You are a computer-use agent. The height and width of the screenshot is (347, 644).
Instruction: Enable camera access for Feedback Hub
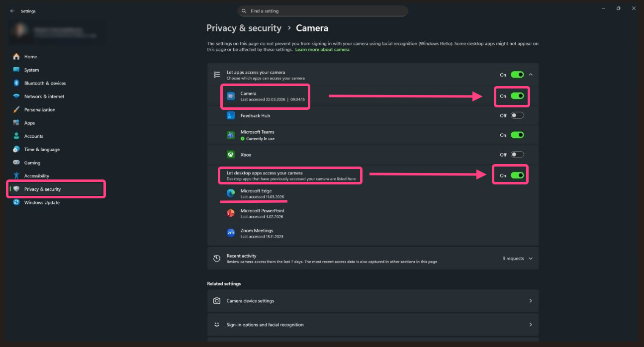[x=517, y=115]
